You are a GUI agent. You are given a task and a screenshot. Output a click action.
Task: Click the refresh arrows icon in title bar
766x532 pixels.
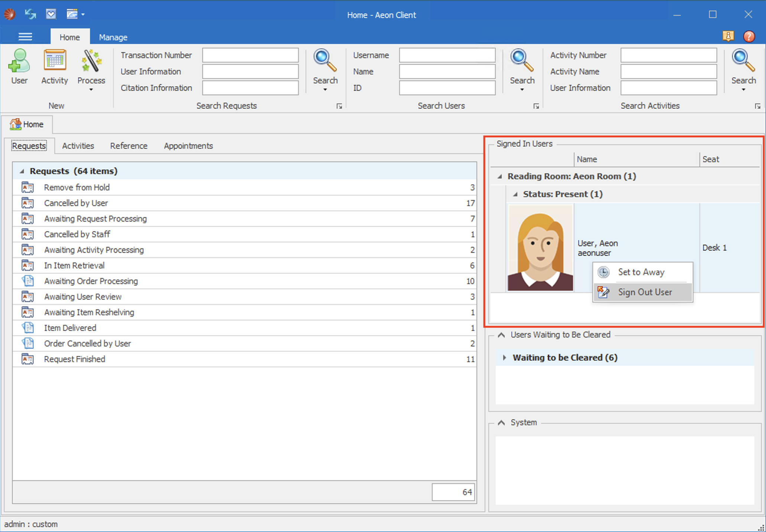coord(30,14)
